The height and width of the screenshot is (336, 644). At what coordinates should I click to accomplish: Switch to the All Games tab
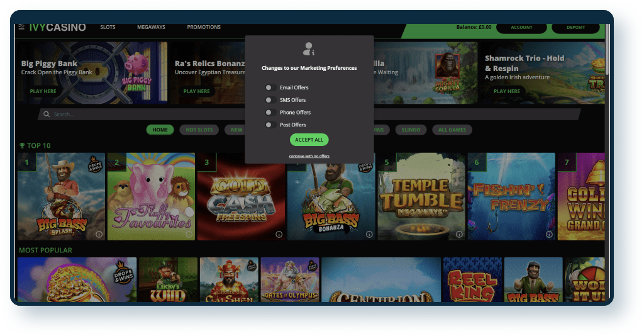[452, 130]
